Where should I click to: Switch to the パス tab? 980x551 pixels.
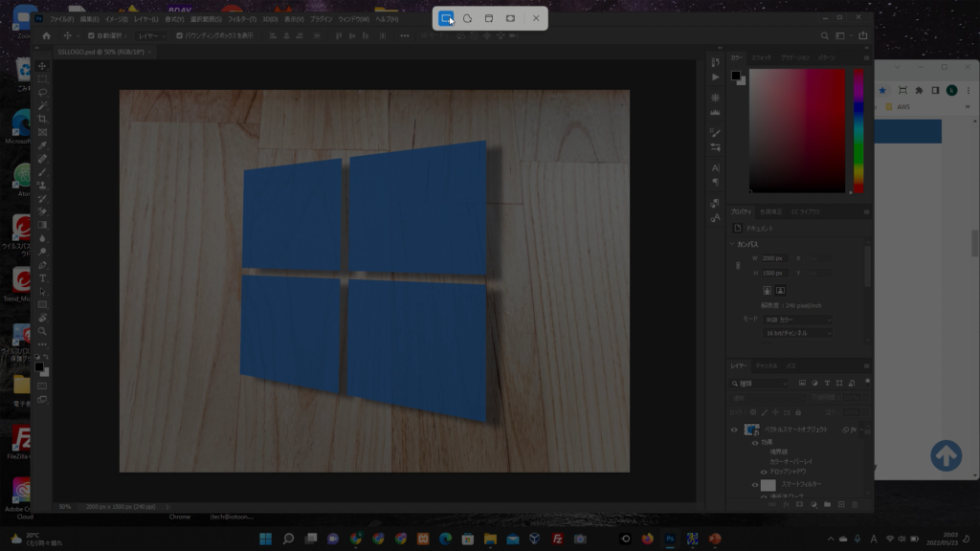tap(791, 366)
